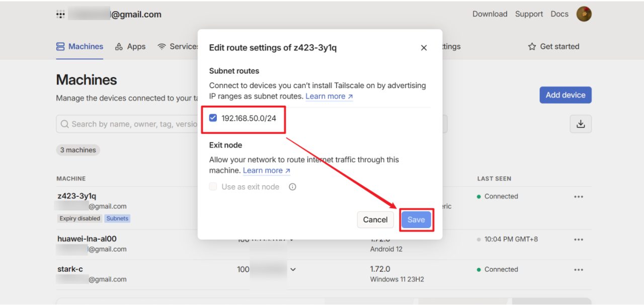Open the stark-c three-dot menu
This screenshot has height=305, width=644.
[579, 270]
